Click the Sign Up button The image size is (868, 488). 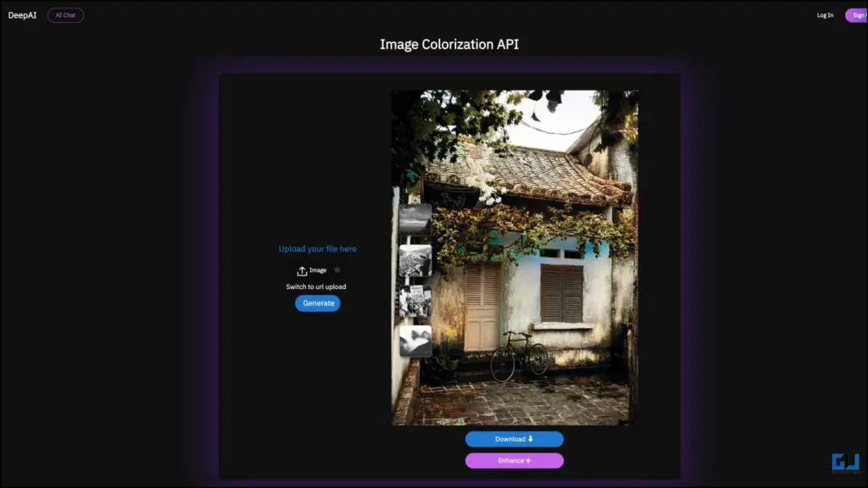click(x=857, y=14)
